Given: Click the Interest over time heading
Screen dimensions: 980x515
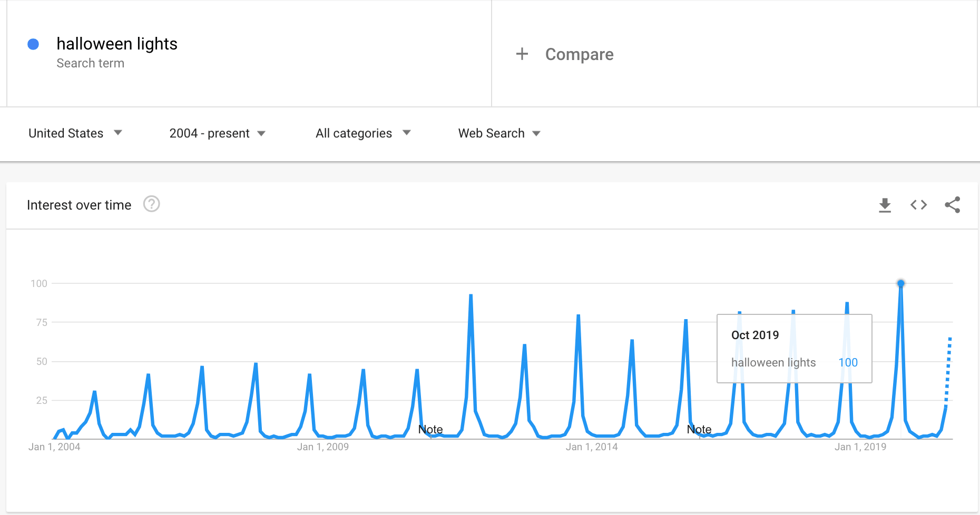Looking at the screenshot, I should (79, 205).
